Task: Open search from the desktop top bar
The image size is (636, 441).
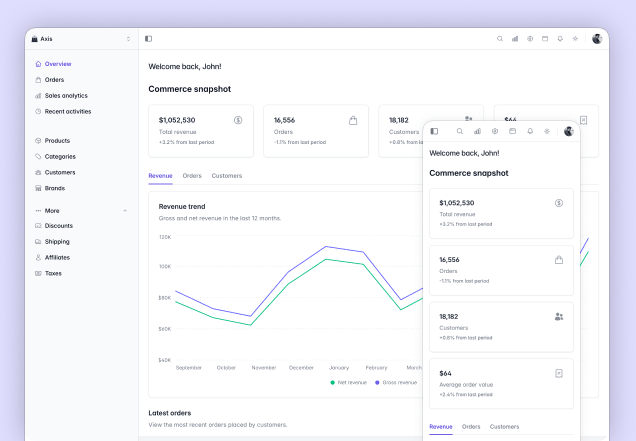Action: pyautogui.click(x=500, y=39)
